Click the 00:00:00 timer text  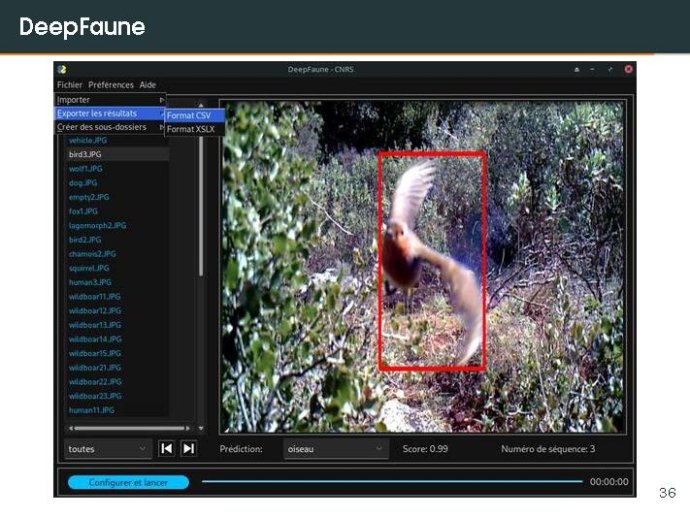click(x=609, y=482)
